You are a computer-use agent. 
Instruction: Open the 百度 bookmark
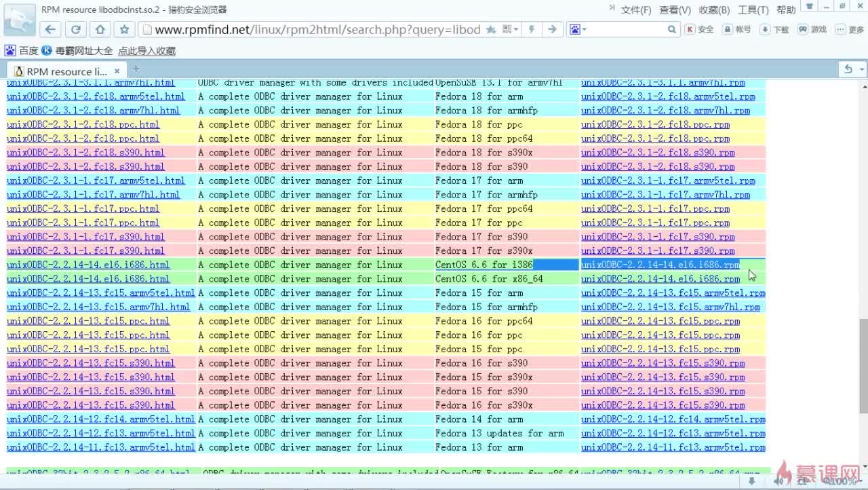pos(22,50)
